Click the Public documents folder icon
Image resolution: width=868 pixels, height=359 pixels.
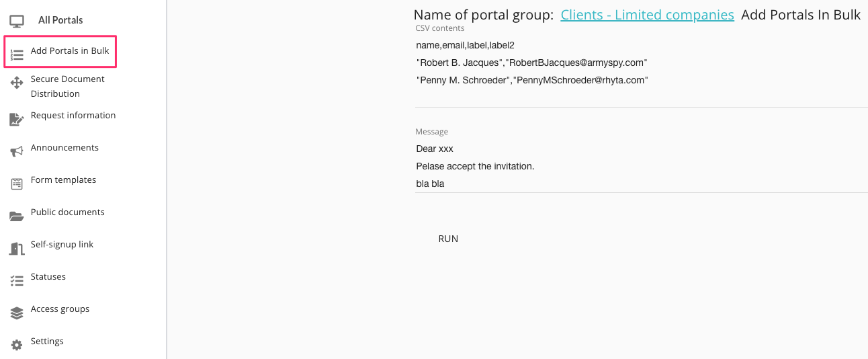coord(17,216)
